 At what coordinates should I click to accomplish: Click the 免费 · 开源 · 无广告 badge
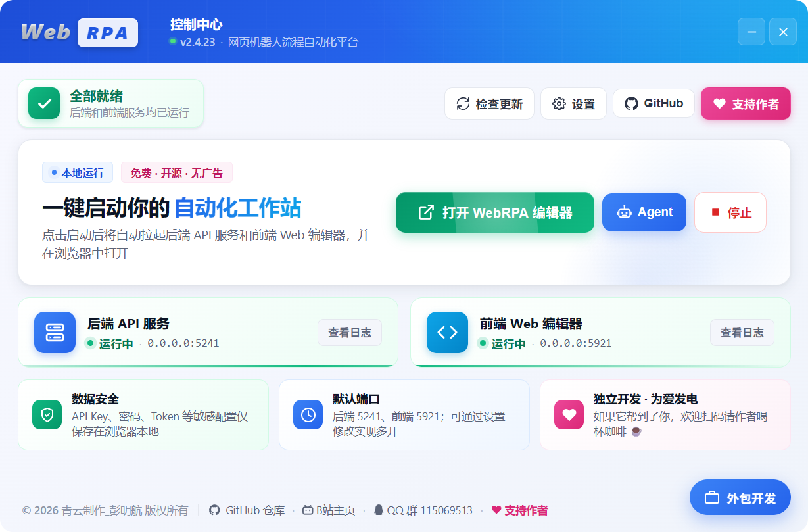tap(177, 173)
